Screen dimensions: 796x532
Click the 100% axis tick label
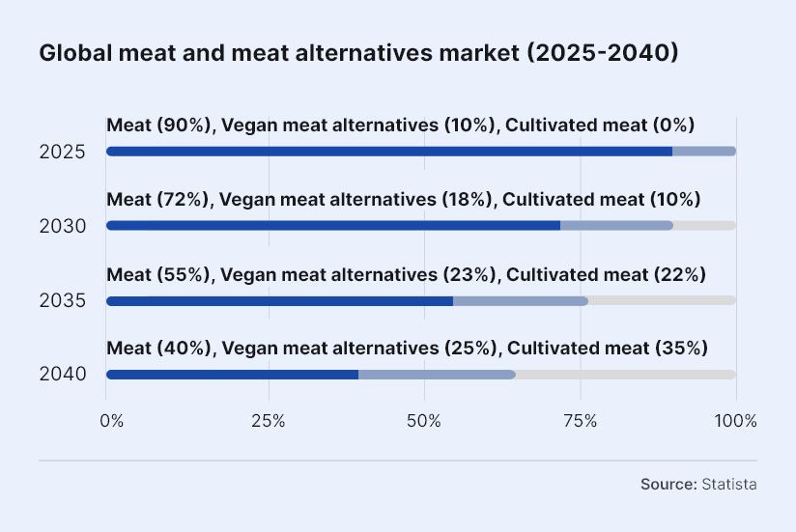pyautogui.click(x=736, y=421)
